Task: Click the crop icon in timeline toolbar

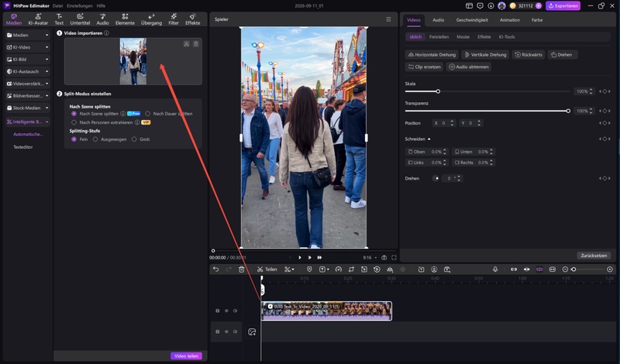Action: [351, 270]
